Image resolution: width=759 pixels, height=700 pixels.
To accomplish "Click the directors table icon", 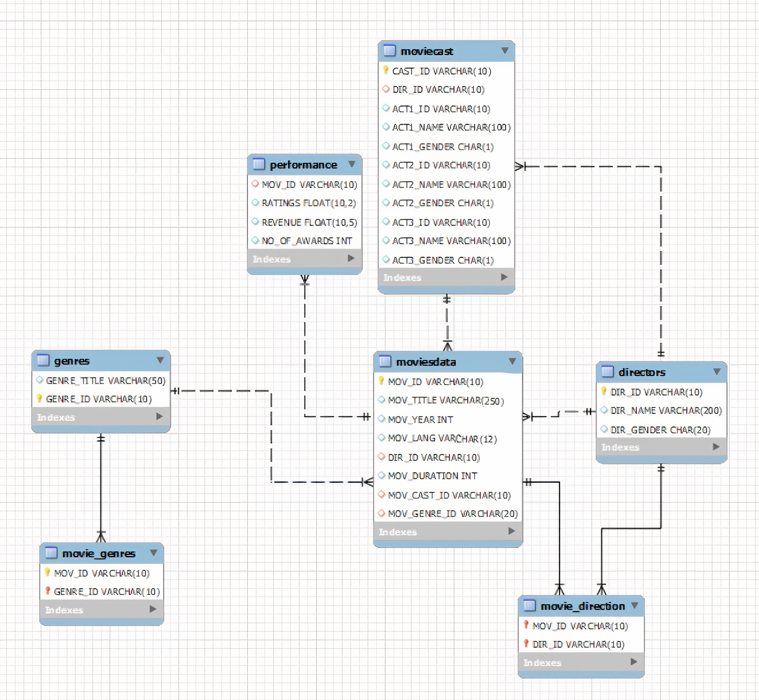I will pyautogui.click(x=607, y=372).
